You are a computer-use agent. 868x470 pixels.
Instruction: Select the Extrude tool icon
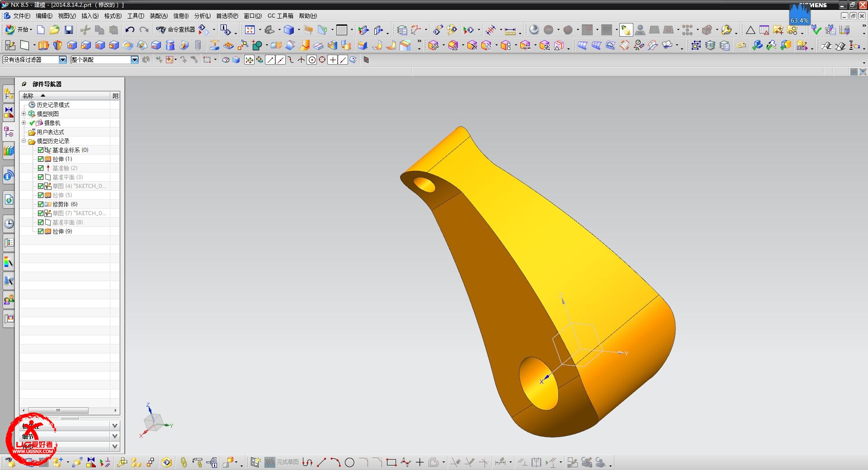click(43, 45)
